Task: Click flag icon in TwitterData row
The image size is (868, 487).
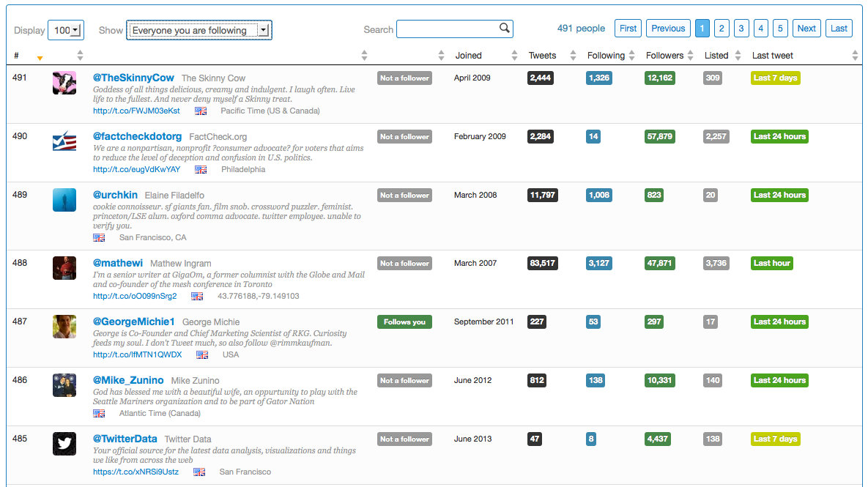Action: coord(199,472)
